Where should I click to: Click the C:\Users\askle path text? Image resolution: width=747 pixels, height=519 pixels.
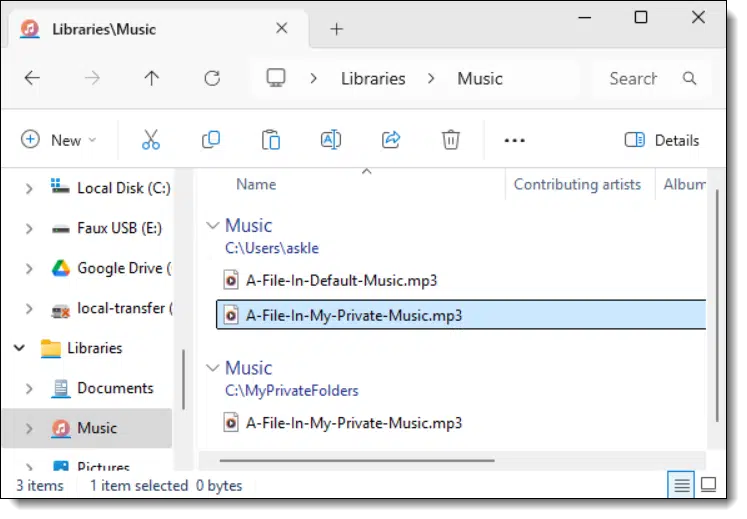[272, 248]
